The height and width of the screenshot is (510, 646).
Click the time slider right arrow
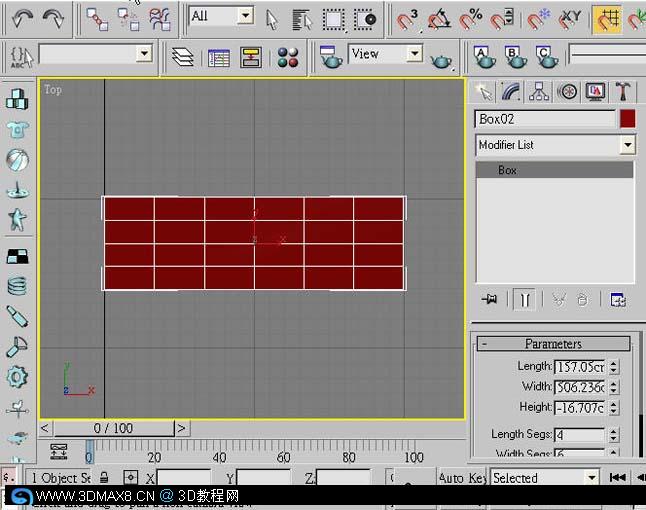[x=181, y=428]
